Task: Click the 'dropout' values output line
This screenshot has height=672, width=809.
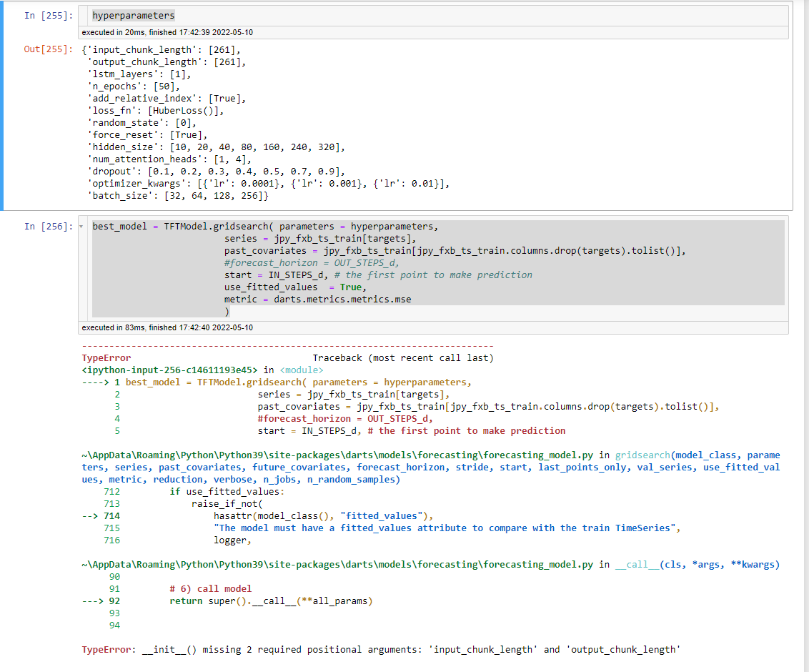Action: tap(216, 172)
